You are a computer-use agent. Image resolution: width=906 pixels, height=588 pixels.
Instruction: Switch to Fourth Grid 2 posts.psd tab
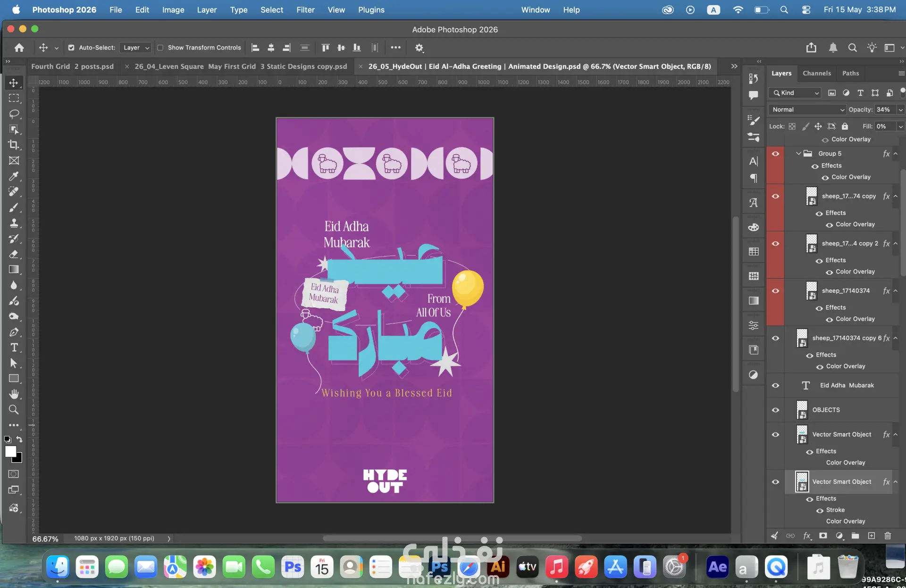pos(72,66)
